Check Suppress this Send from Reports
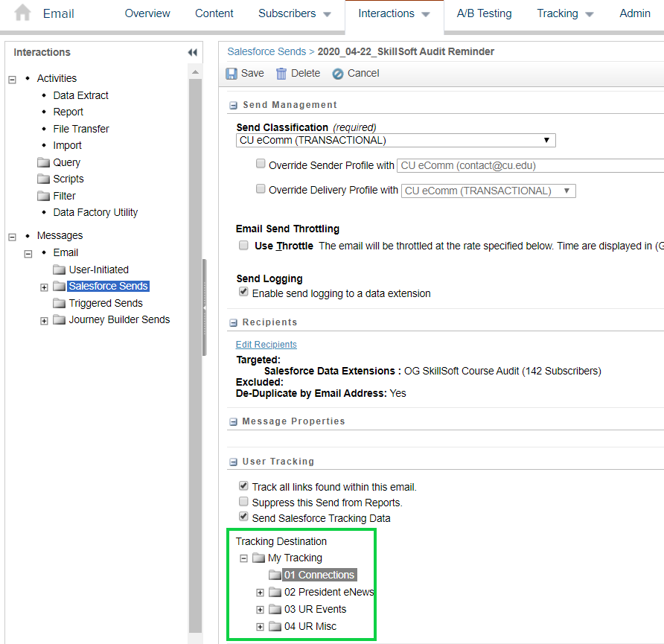 (x=243, y=502)
